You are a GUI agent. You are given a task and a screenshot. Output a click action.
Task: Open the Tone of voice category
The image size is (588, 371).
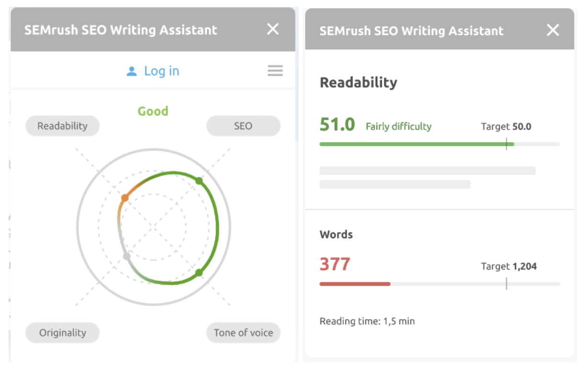click(243, 333)
